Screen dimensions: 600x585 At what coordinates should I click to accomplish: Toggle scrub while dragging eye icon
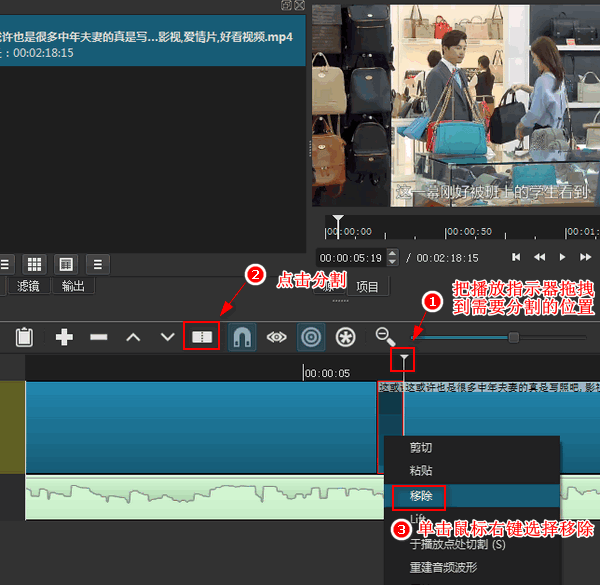click(277, 337)
